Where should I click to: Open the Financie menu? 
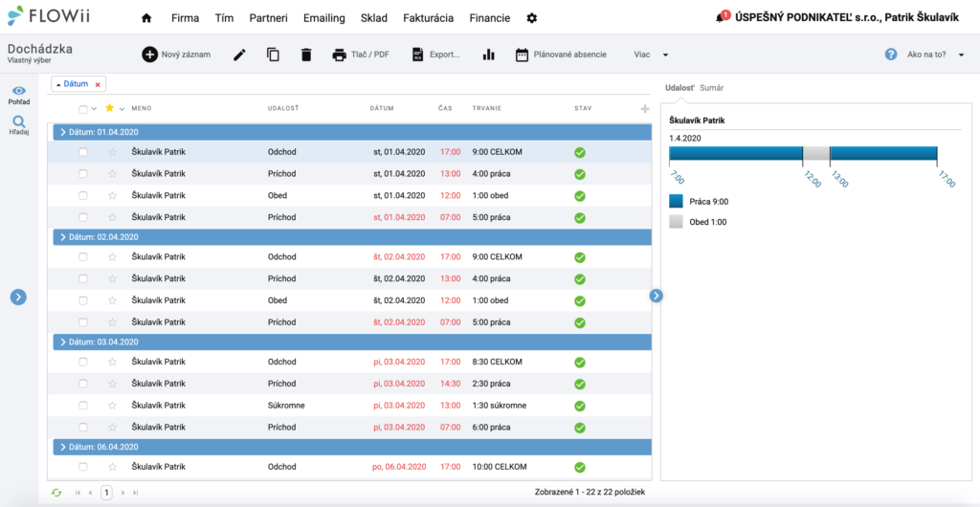point(489,18)
